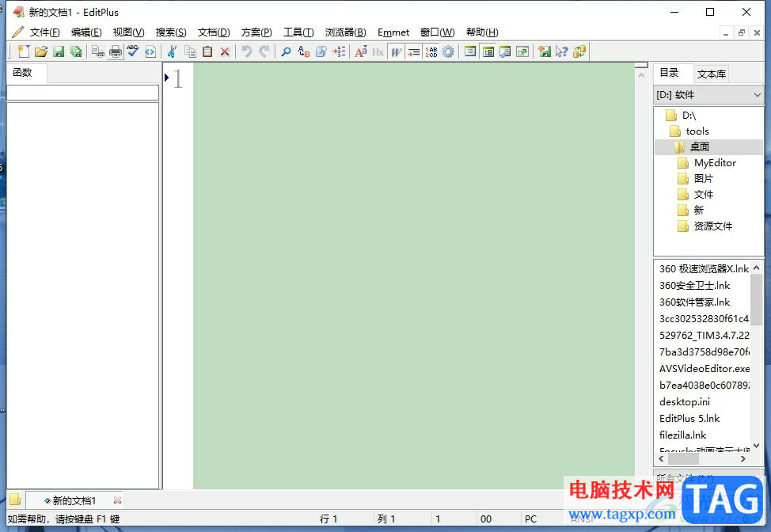Click the green FTP upload icon
Viewport: 771px width, 532px height.
pos(545,51)
